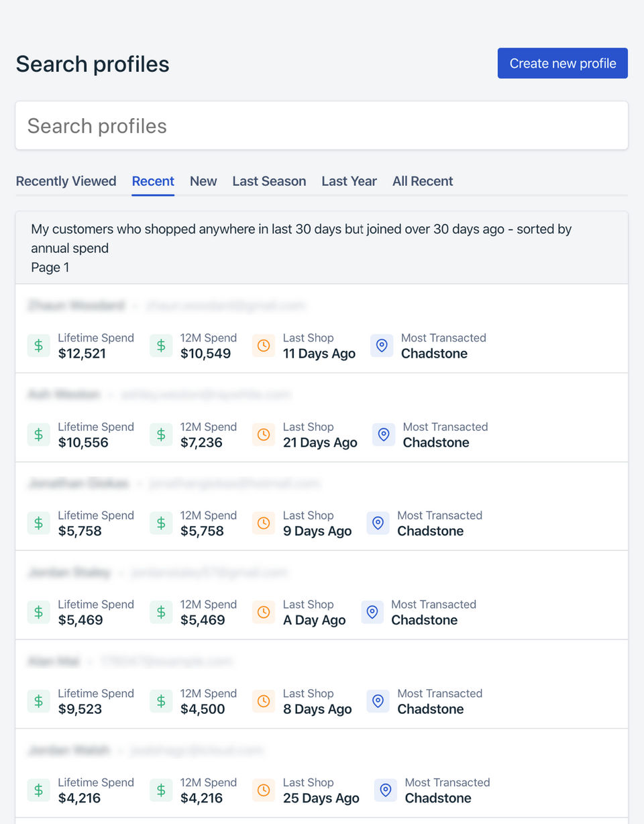Click the clock icon next to A Day Ago
The image size is (644, 824).
[264, 613]
